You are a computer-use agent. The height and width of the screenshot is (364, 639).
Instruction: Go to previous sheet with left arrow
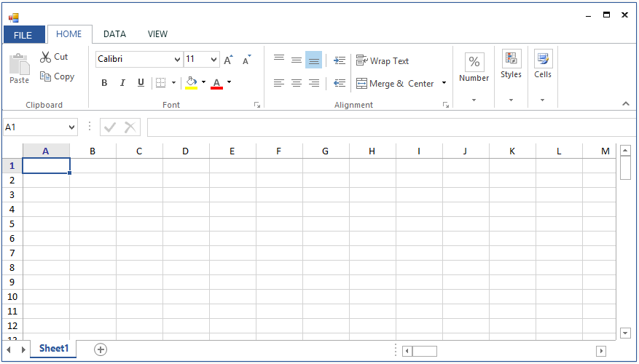click(9, 349)
